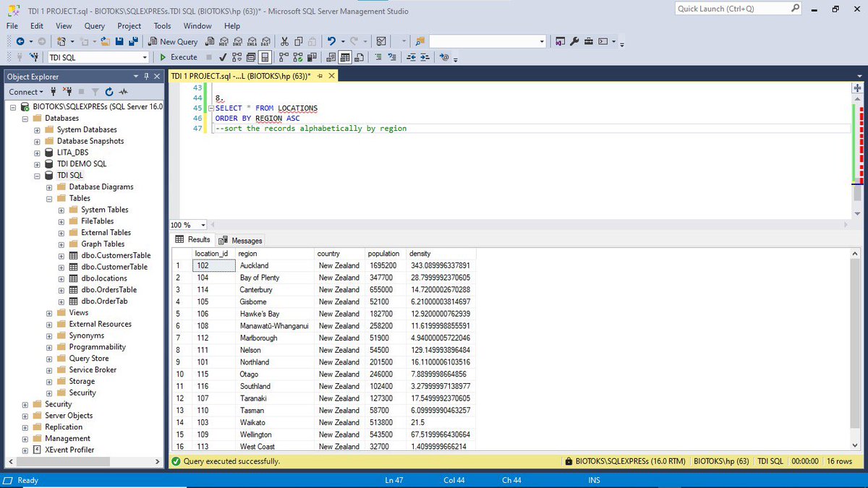The height and width of the screenshot is (488, 868).
Task: Toggle Results to Text output mode
Action: tap(331, 57)
